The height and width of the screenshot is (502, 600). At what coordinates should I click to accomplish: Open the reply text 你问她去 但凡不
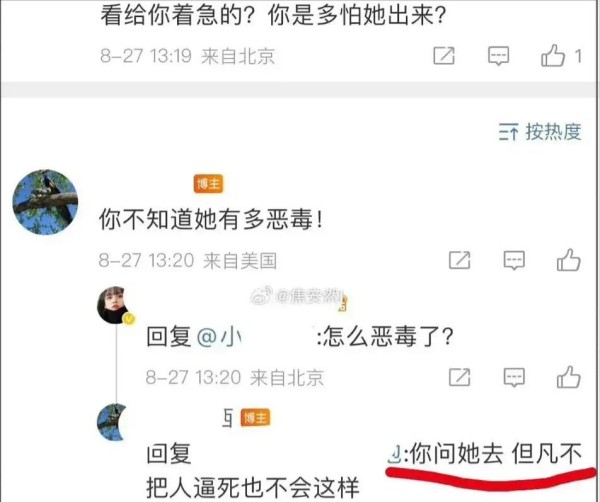click(496, 453)
